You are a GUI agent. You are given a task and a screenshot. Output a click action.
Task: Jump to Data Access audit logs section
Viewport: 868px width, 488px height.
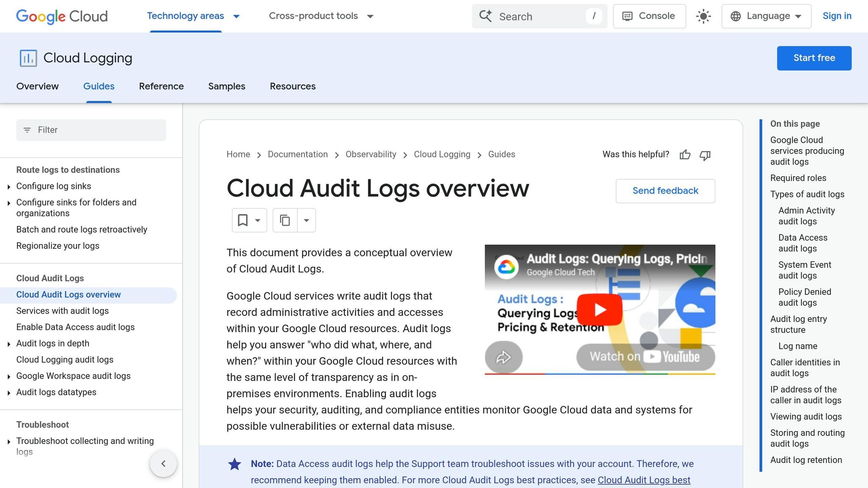click(803, 243)
